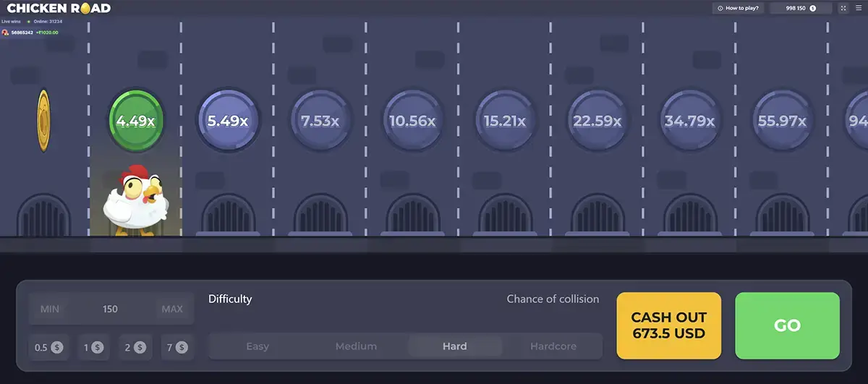This screenshot has width=868, height=384.
Task: Open the hamburger menu icon
Action: tap(859, 8)
